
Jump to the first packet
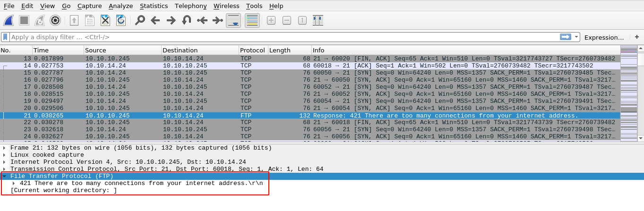(x=202, y=20)
